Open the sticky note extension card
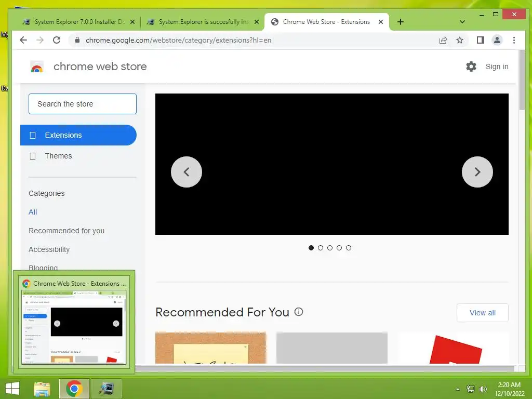 click(211, 348)
